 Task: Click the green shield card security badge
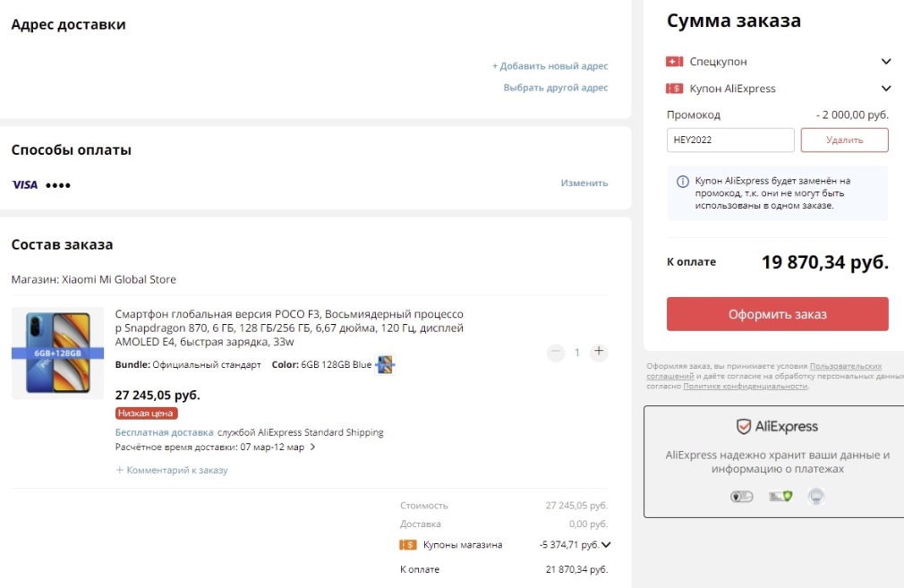pyautogui.click(x=780, y=496)
